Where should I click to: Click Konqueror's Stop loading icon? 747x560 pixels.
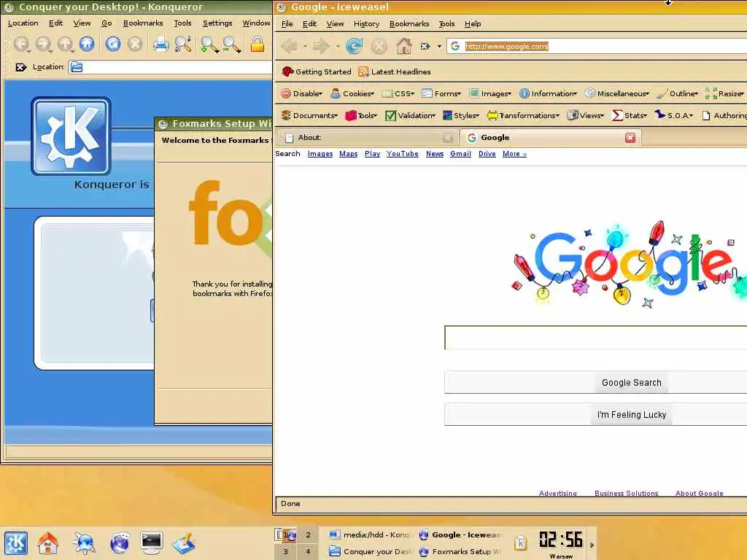tap(135, 44)
